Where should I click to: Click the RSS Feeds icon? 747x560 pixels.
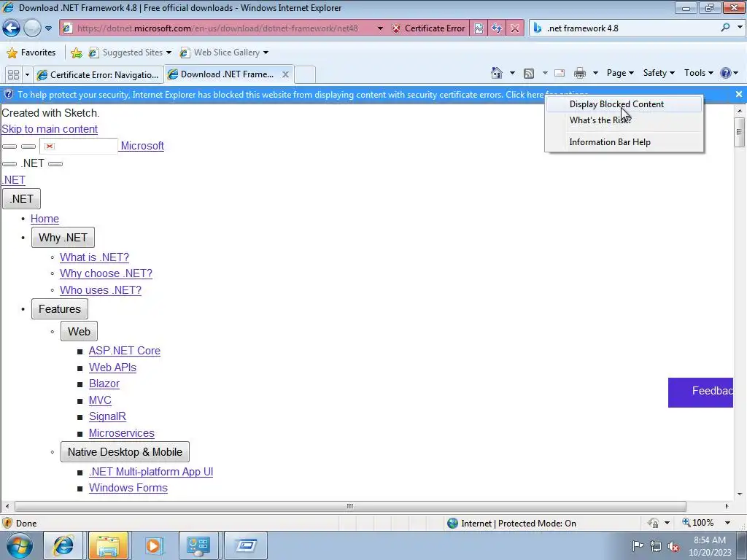tap(529, 74)
